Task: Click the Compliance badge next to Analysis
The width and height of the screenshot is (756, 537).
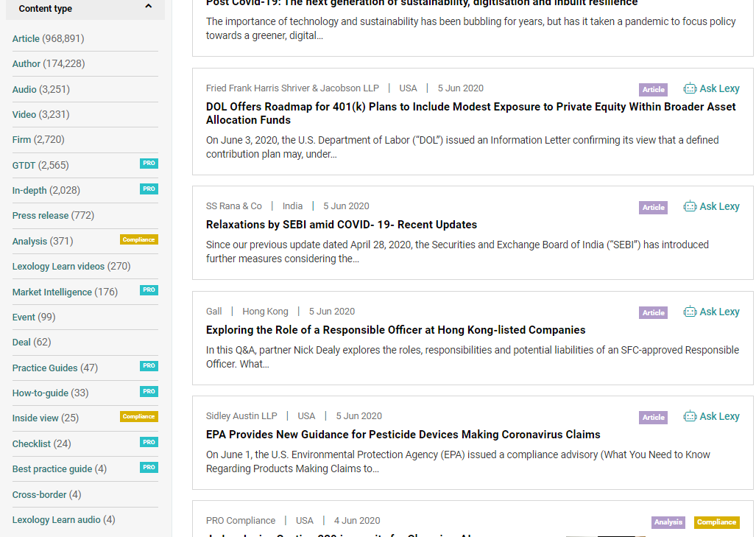Action: click(x=138, y=239)
